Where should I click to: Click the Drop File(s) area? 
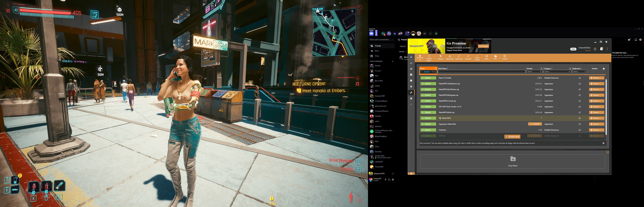(x=513, y=161)
